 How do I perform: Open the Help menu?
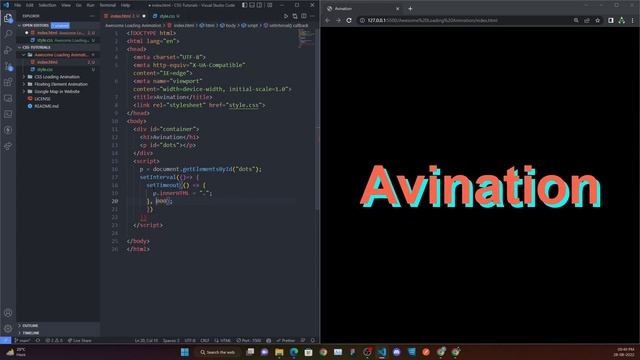[125, 5]
